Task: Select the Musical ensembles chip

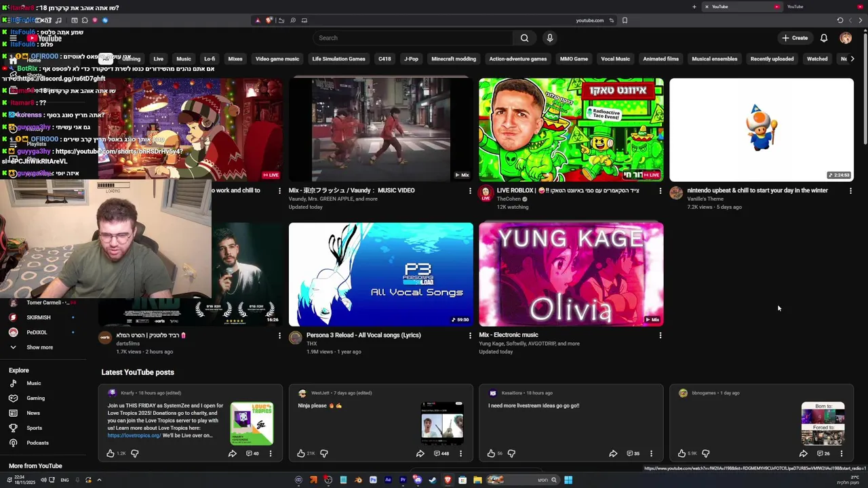Action: [x=714, y=59]
